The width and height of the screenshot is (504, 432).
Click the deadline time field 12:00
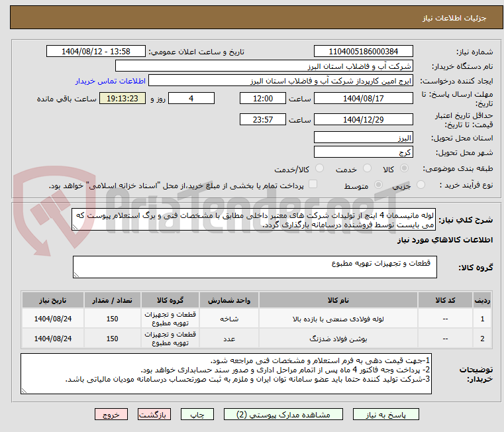click(263, 99)
